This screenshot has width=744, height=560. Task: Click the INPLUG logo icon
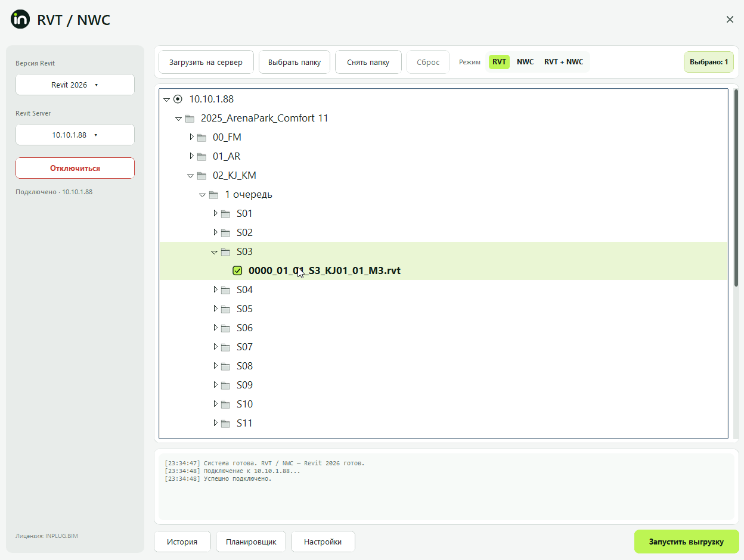pos(20,19)
